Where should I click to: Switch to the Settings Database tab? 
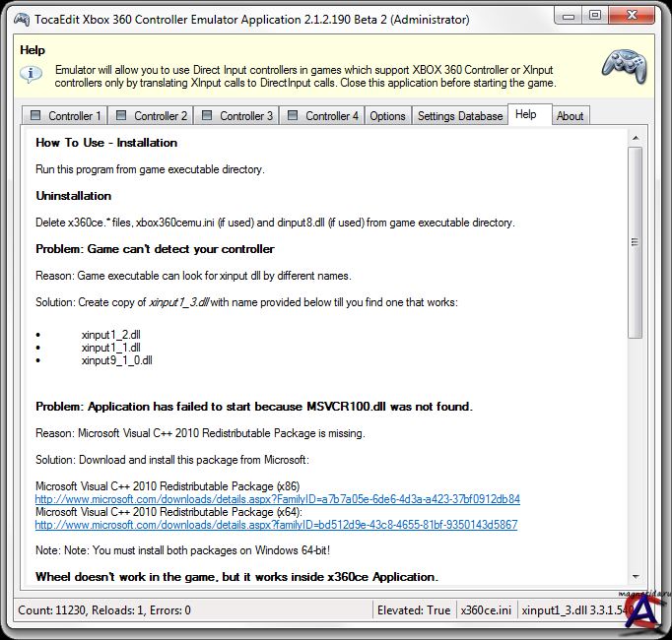[x=460, y=116]
